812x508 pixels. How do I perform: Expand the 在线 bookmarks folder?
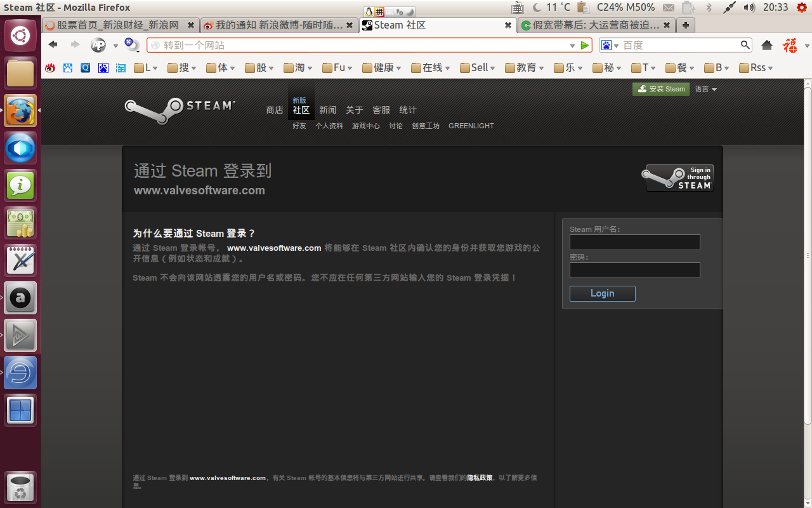pyautogui.click(x=431, y=67)
